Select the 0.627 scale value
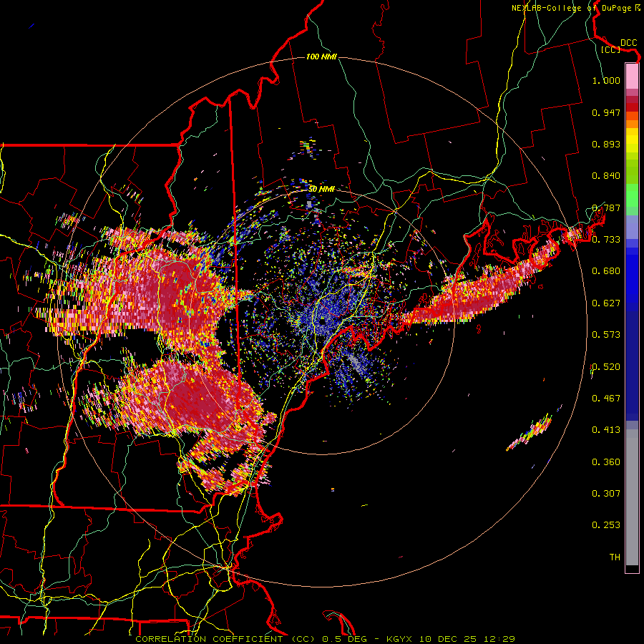 click(x=606, y=303)
